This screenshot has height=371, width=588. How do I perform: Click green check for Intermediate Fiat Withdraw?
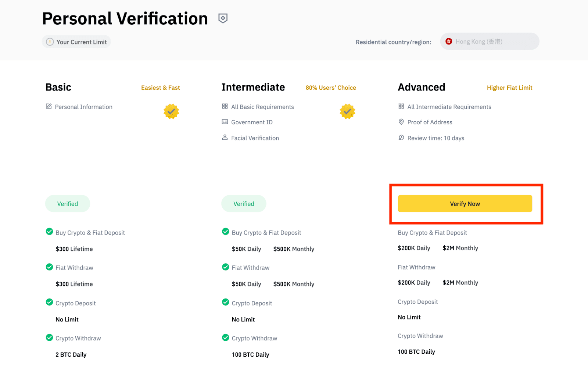[x=226, y=267]
